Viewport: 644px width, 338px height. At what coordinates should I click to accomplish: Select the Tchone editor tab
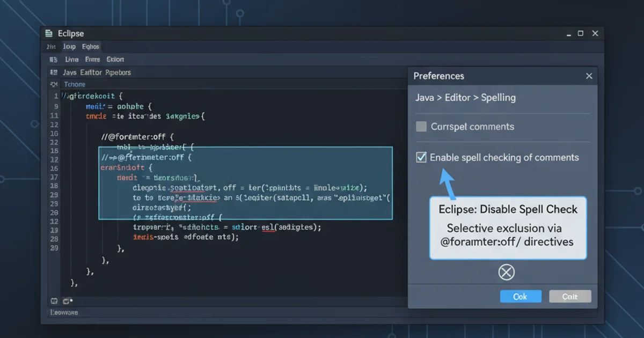click(75, 85)
